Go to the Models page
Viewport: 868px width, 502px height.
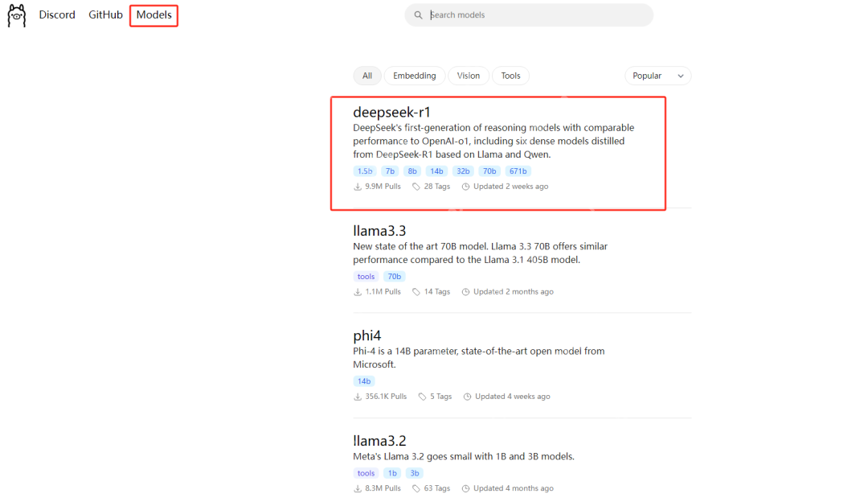pyautogui.click(x=154, y=15)
